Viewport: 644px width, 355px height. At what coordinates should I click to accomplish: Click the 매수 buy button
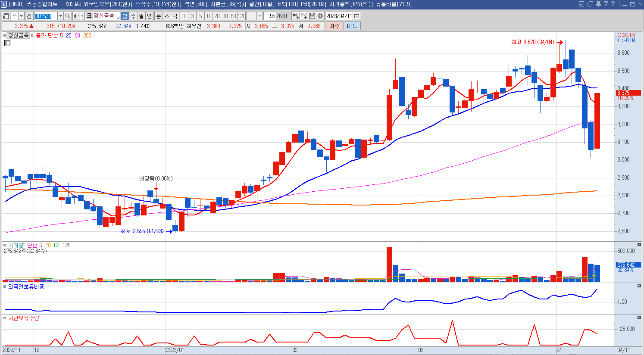334,26
